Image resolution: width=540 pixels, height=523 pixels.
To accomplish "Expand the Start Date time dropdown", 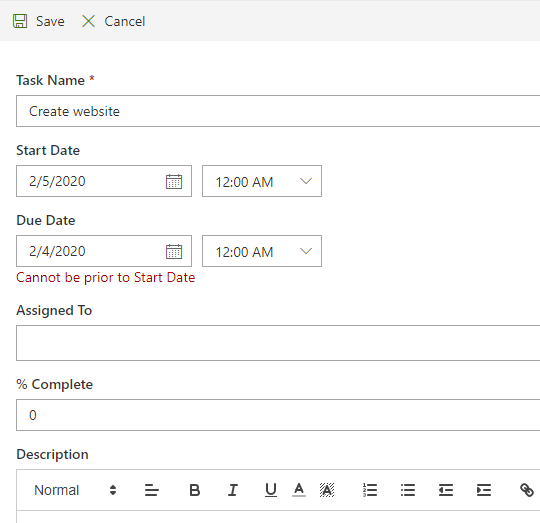I will coord(262,181).
